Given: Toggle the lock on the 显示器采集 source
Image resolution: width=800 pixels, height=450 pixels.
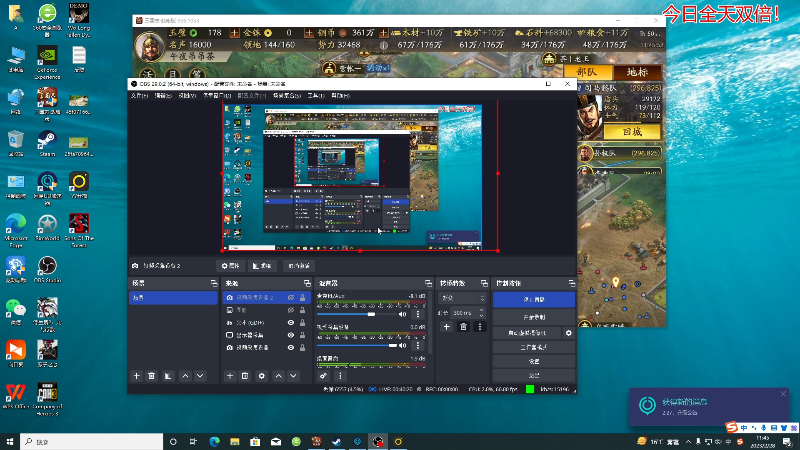Looking at the screenshot, I should coord(303,335).
